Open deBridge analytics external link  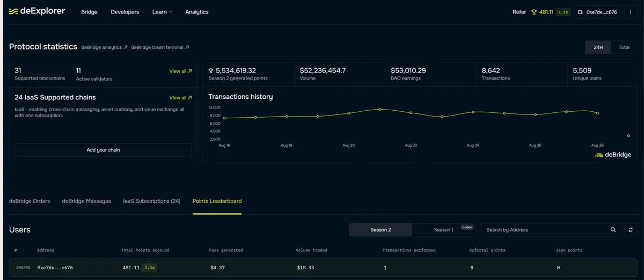point(105,47)
